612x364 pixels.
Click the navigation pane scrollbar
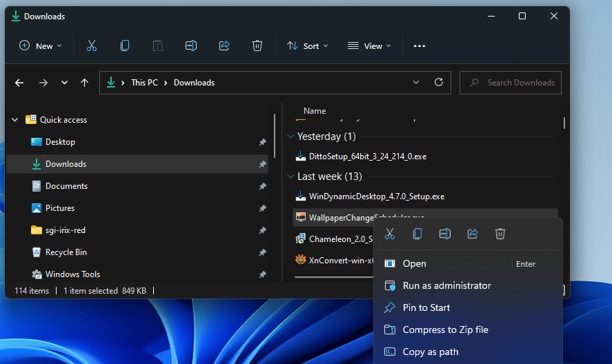275,136
